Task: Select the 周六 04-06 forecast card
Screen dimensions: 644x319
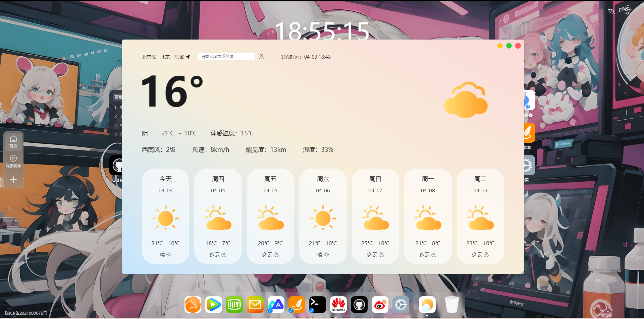Action: point(323,216)
